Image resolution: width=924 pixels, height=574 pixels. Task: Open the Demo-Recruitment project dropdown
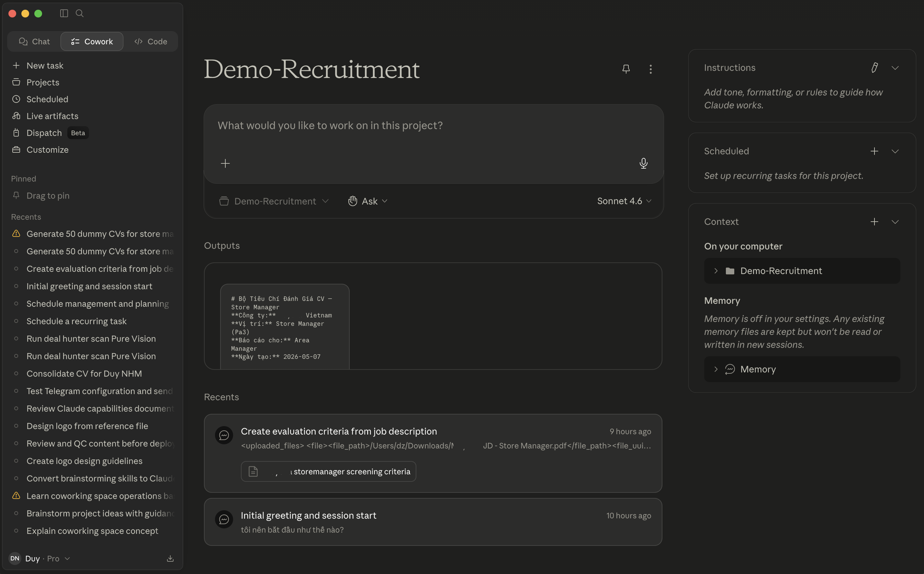[274, 201]
